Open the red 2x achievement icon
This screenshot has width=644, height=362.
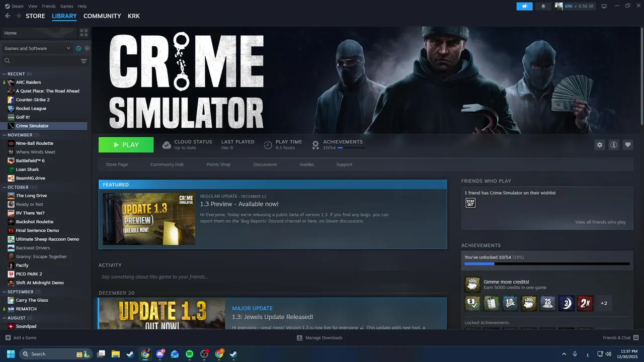[585, 303]
